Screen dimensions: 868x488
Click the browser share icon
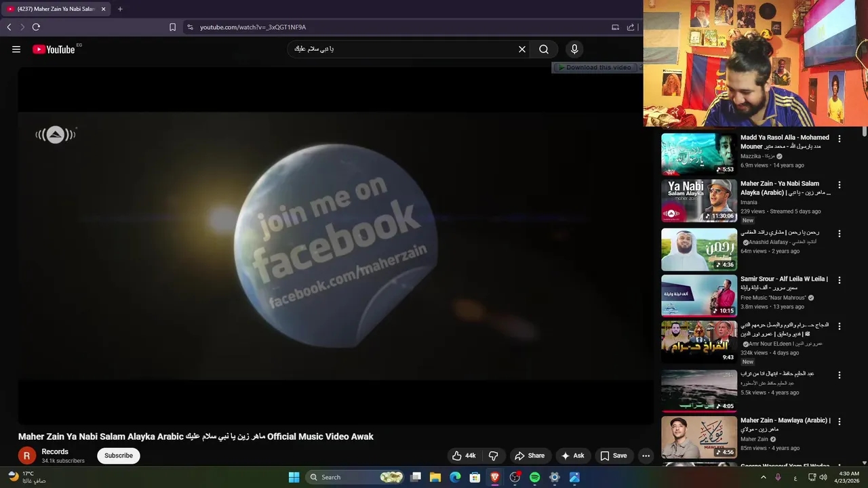pyautogui.click(x=631, y=27)
